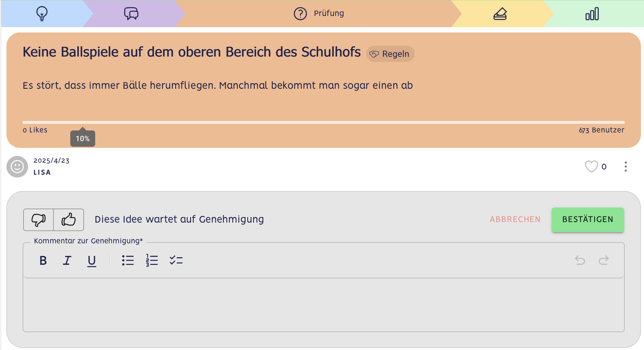This screenshot has height=350, width=644.
Task: Toggle underline text formatting
Action: 92,261
